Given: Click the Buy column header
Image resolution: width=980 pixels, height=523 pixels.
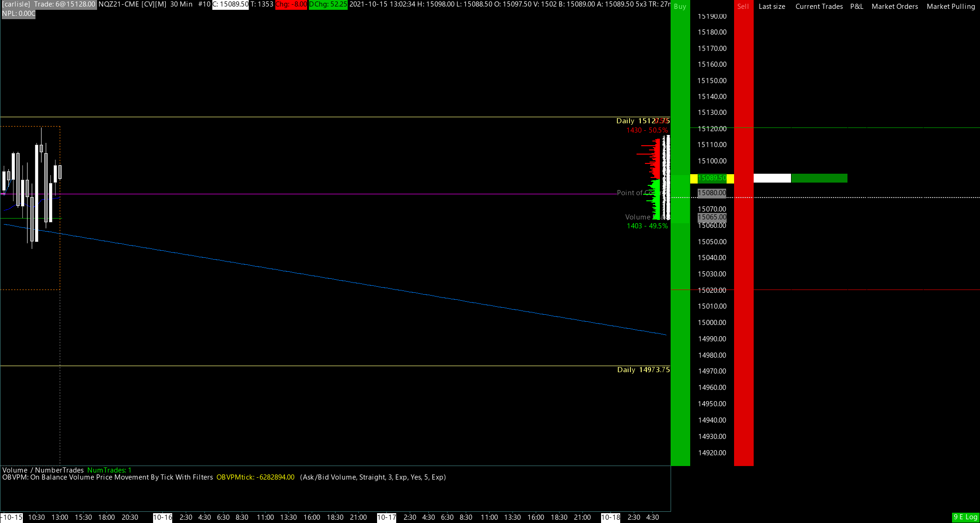Looking at the screenshot, I should click(680, 7).
